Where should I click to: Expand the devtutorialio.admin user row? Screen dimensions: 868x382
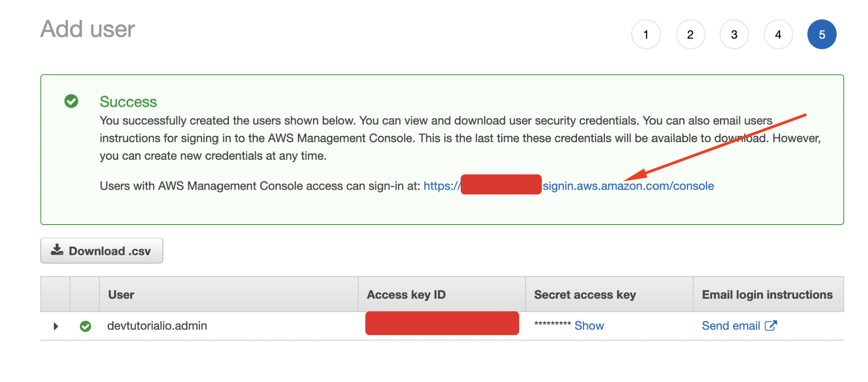point(56,326)
